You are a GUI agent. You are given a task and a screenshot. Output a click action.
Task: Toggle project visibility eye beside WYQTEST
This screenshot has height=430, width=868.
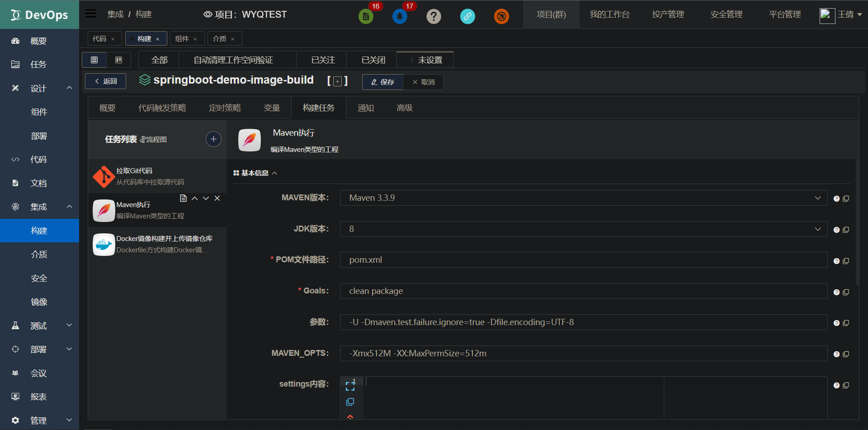point(208,14)
